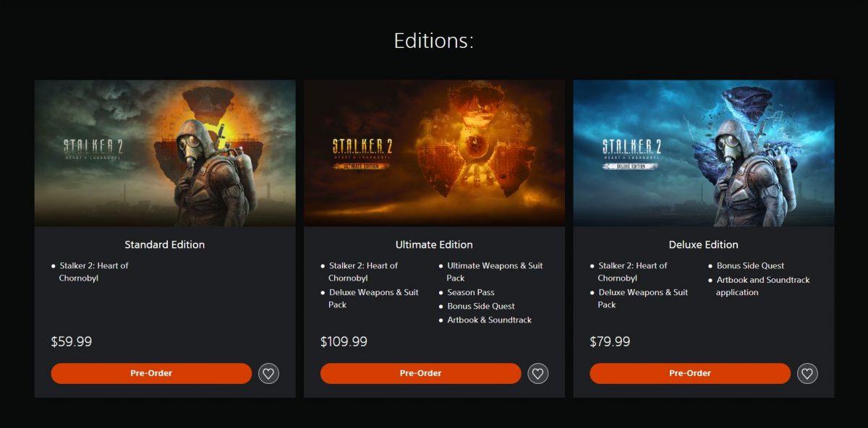Select the Standard Edition title
868x428 pixels.
coord(165,244)
